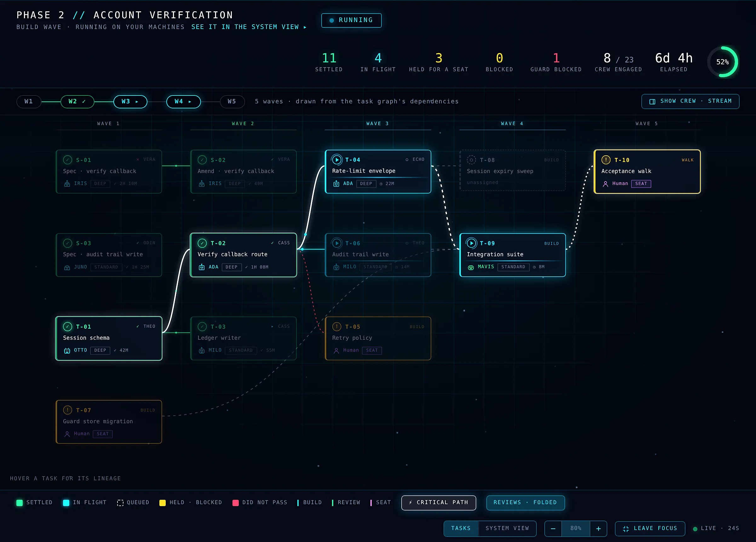This screenshot has height=542, width=756.
Task: Toggle Show Crew Stream panel
Action: click(x=690, y=101)
